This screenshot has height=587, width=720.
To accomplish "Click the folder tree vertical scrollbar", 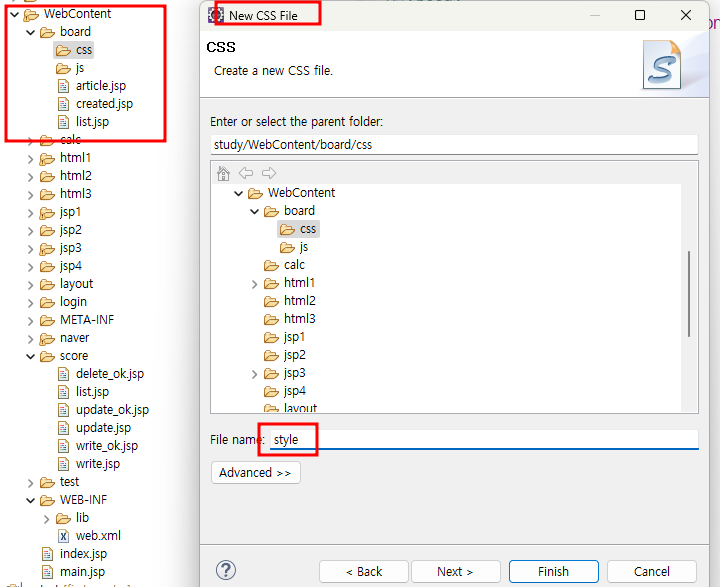I will pos(689,294).
